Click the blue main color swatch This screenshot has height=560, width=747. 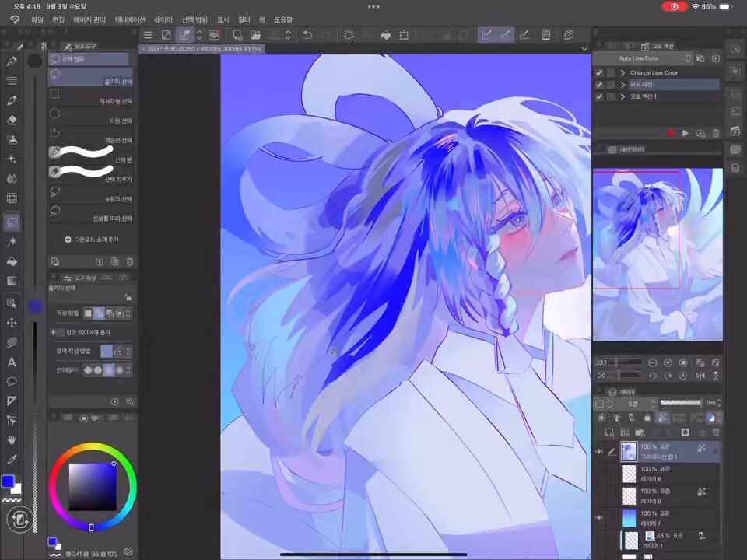(x=8, y=481)
